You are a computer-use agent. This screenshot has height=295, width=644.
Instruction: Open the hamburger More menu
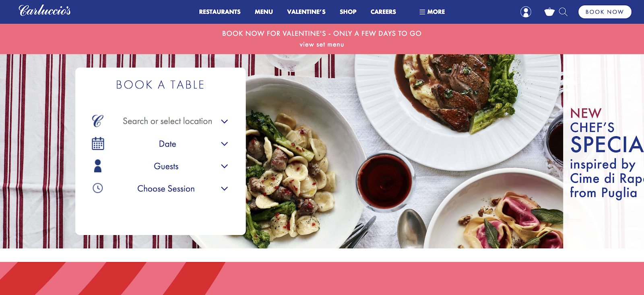tap(432, 12)
